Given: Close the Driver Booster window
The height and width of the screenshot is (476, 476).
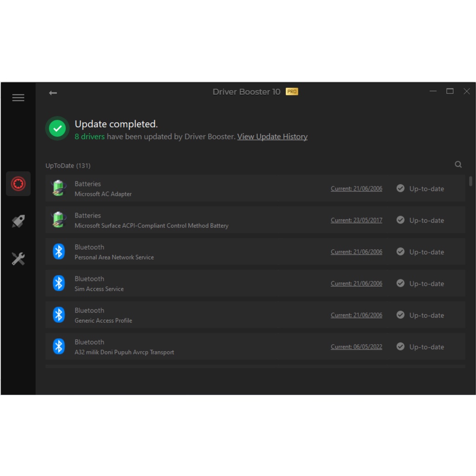Looking at the screenshot, I should coord(467,91).
